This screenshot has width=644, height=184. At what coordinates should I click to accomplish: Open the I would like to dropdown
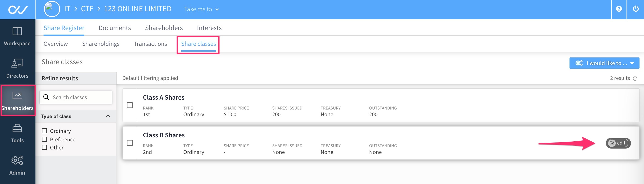click(604, 63)
